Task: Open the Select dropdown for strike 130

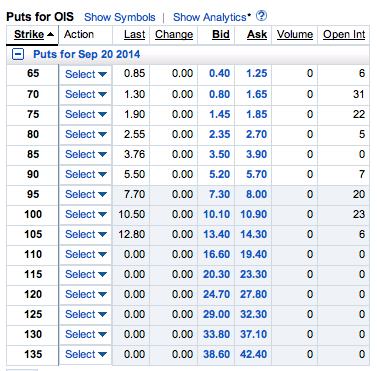Action: pyautogui.click(x=86, y=334)
